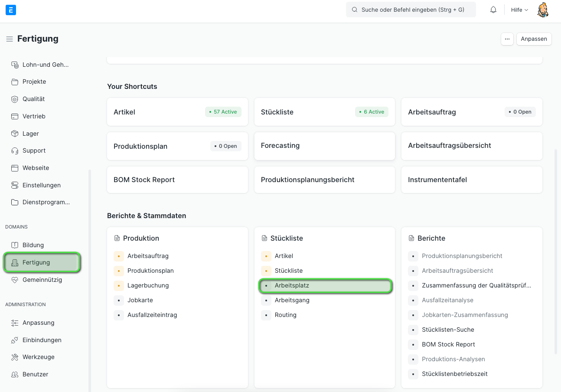Viewport: 561px width, 392px height.
Task: Click the Fertigung factory icon
Action: click(15, 262)
